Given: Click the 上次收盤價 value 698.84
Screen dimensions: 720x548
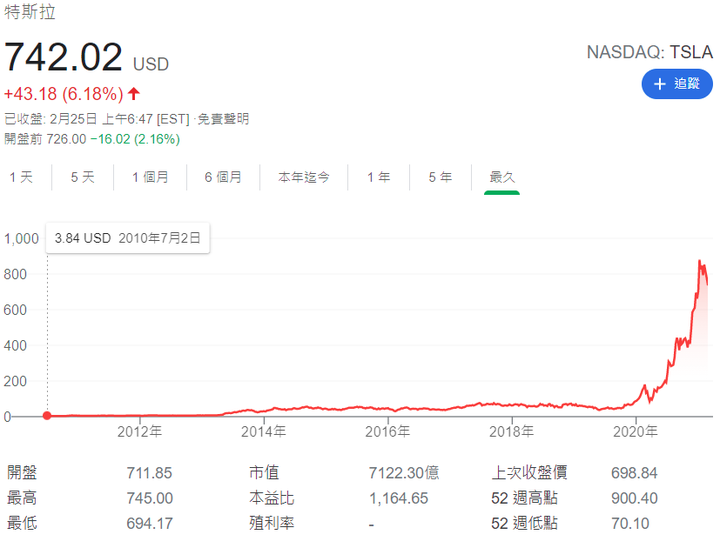Looking at the screenshot, I should [634, 473].
